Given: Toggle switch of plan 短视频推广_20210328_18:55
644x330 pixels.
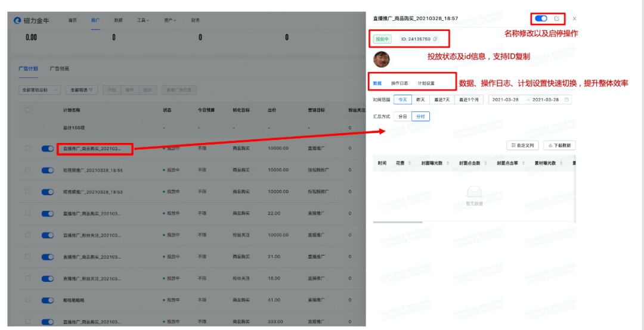Looking at the screenshot, I should 48,170.
